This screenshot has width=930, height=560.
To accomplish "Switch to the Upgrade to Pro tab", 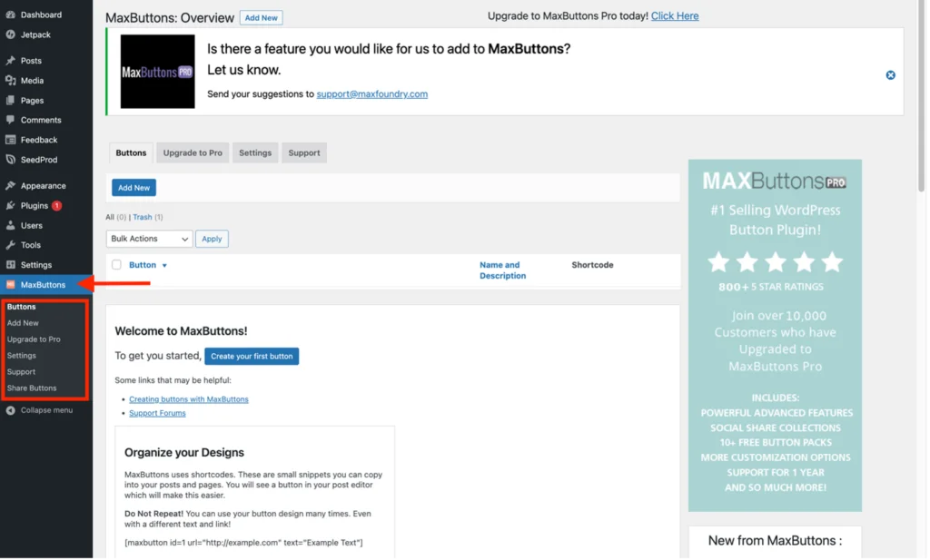I will click(x=193, y=152).
